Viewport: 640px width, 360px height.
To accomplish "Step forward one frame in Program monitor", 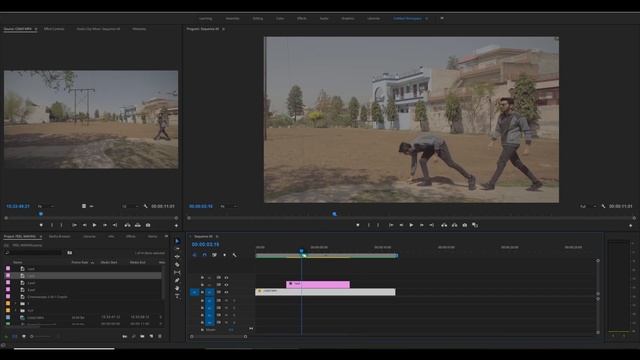I will 422,225.
